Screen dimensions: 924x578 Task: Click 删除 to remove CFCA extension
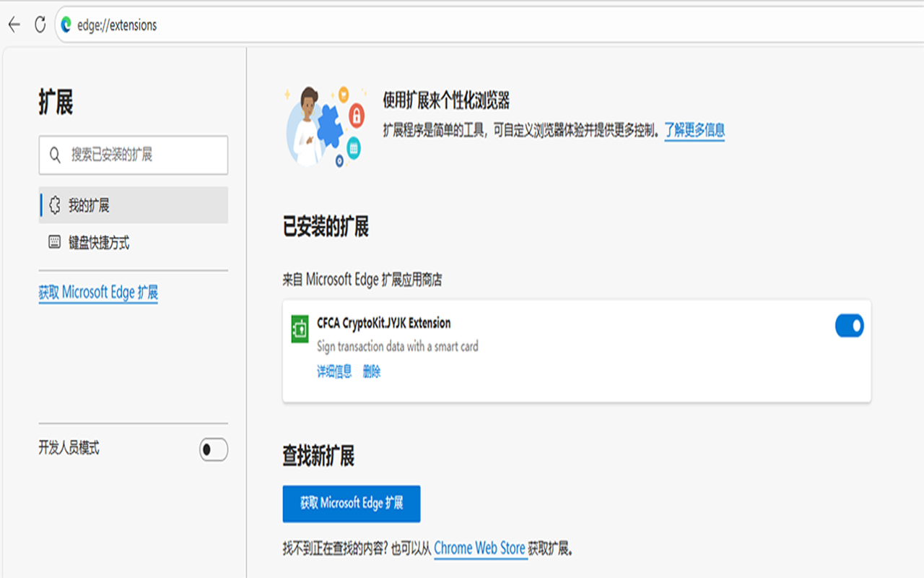pyautogui.click(x=372, y=371)
